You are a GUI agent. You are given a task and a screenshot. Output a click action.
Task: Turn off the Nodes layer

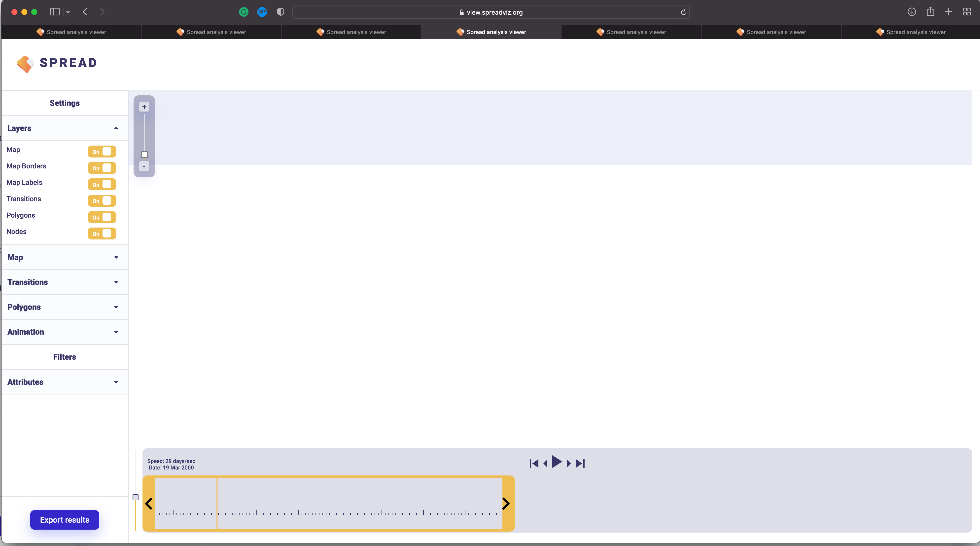(102, 234)
